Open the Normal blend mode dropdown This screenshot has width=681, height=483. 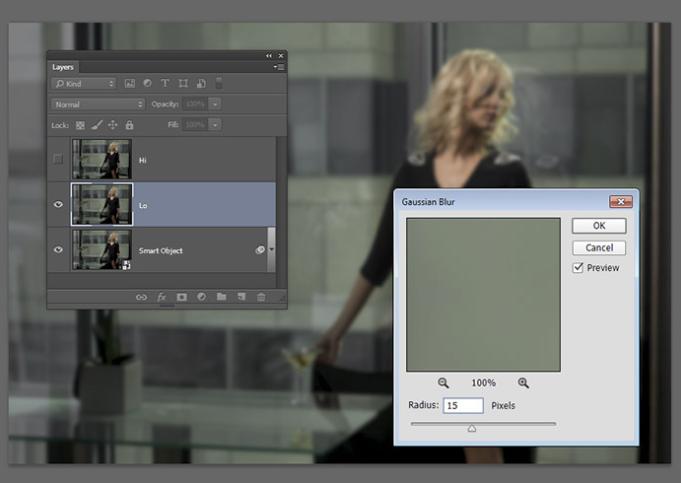[x=98, y=104]
